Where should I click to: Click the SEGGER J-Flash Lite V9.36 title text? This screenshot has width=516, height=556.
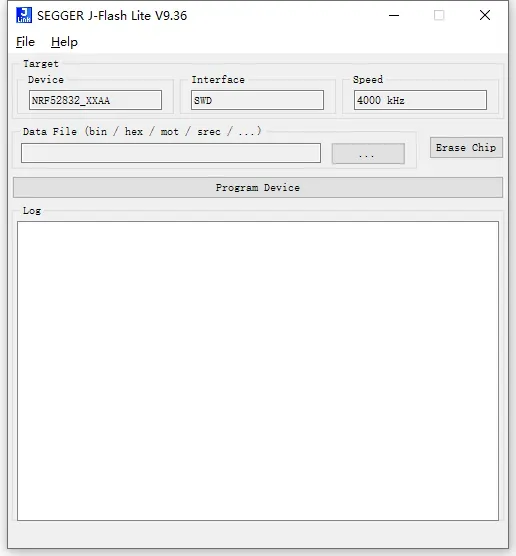(112, 16)
